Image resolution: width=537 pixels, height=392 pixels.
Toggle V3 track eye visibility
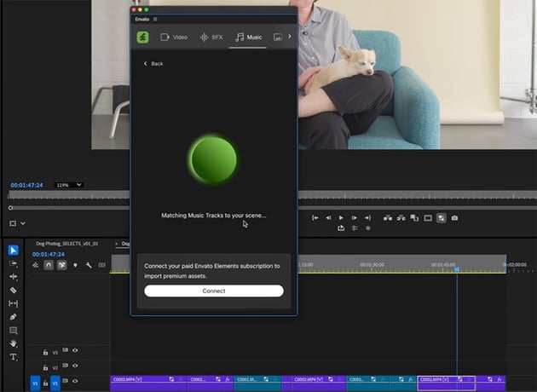point(75,350)
